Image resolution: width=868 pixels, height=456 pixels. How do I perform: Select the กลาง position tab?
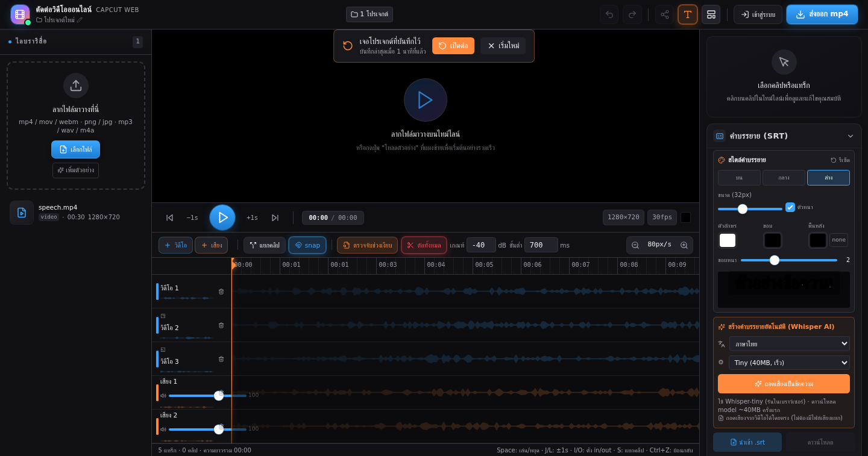784,178
